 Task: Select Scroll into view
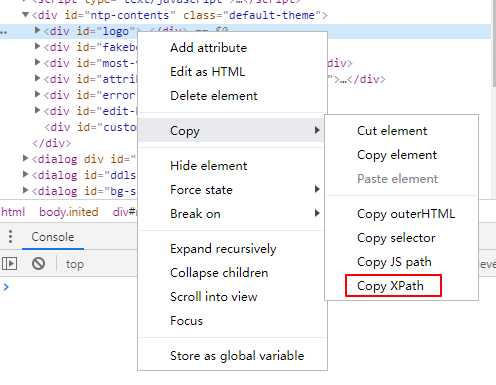214,297
